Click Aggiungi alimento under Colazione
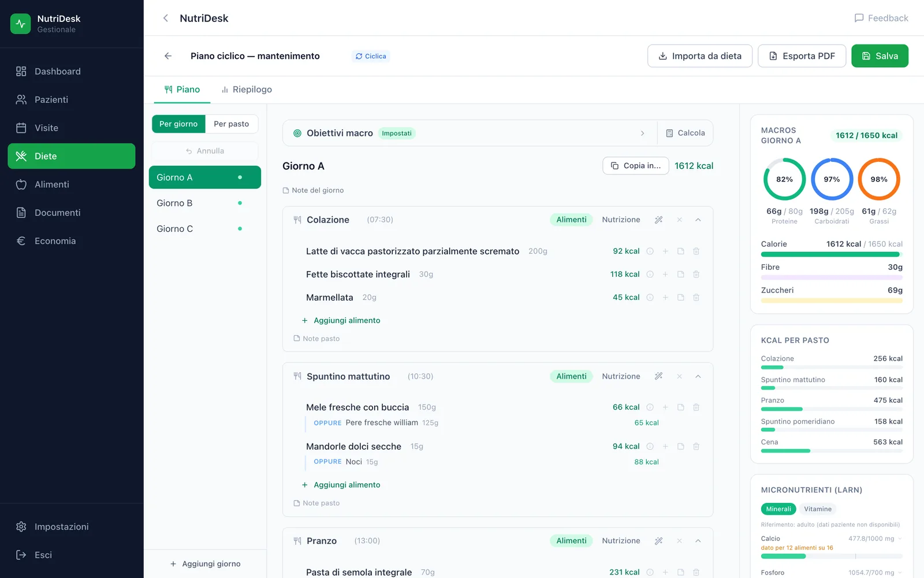Image resolution: width=924 pixels, height=578 pixels. pyautogui.click(x=341, y=320)
